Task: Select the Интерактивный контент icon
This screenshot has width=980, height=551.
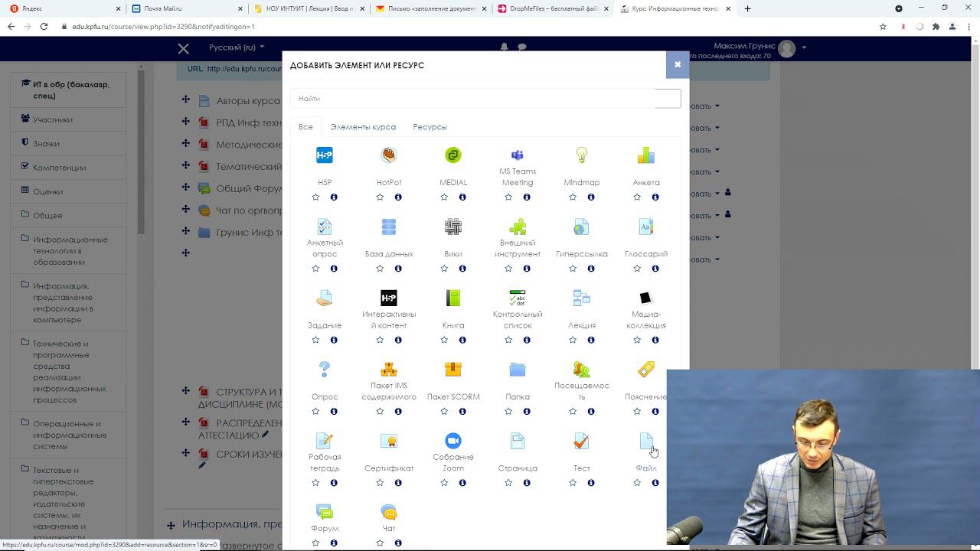Action: click(x=389, y=298)
